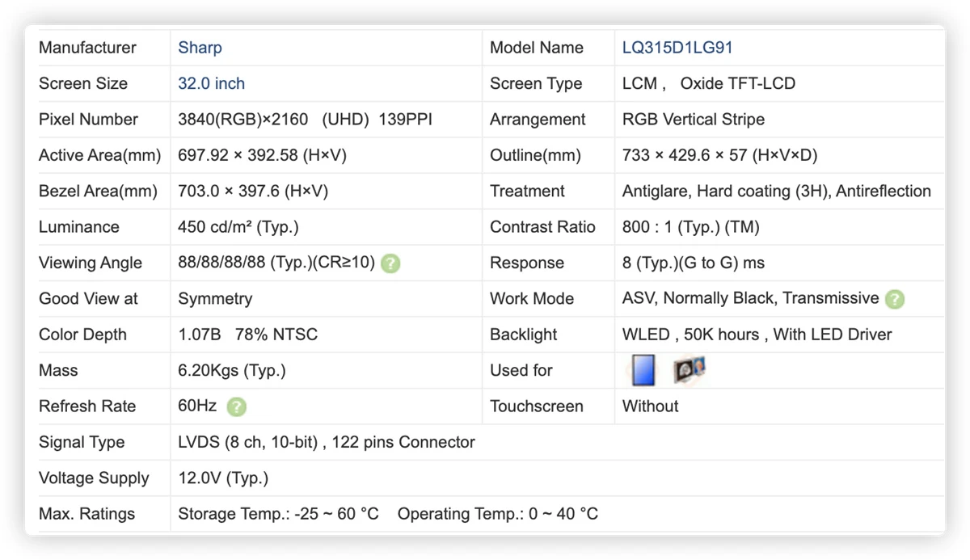The image size is (970, 560).
Task: Click the Response label
Action: tap(527, 263)
